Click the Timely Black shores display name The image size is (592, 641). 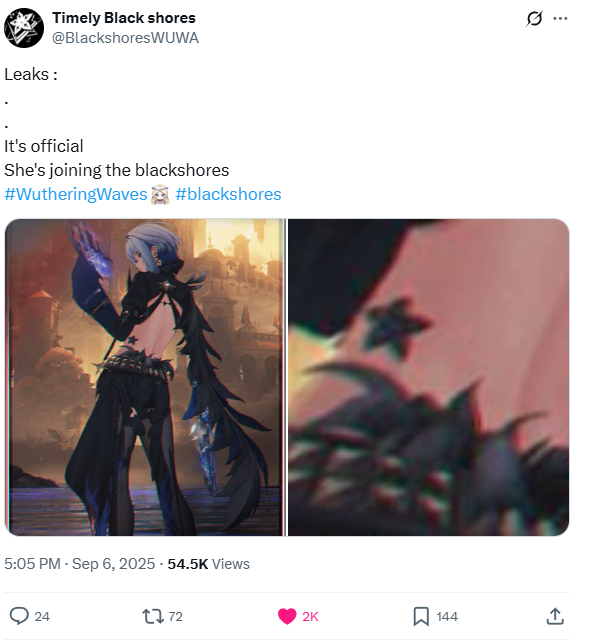click(x=124, y=18)
